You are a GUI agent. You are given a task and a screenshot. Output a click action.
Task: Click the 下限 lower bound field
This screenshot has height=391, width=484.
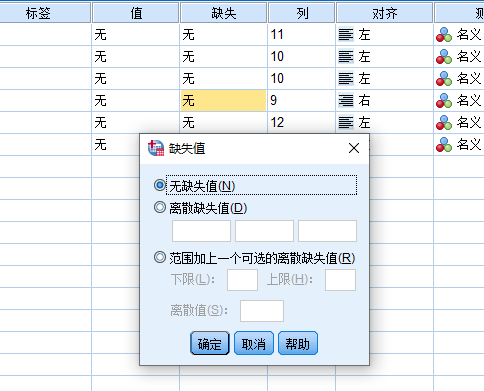pyautogui.click(x=242, y=280)
